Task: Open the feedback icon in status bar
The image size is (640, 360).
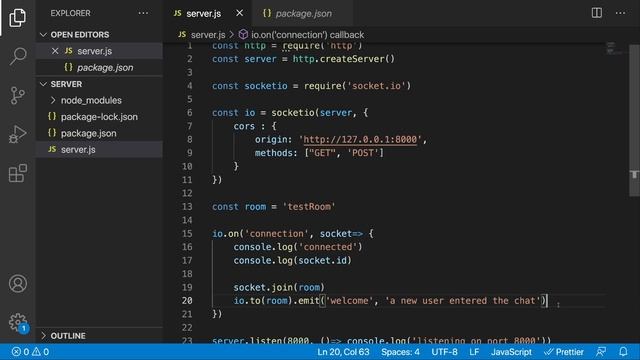Action: 601,352
